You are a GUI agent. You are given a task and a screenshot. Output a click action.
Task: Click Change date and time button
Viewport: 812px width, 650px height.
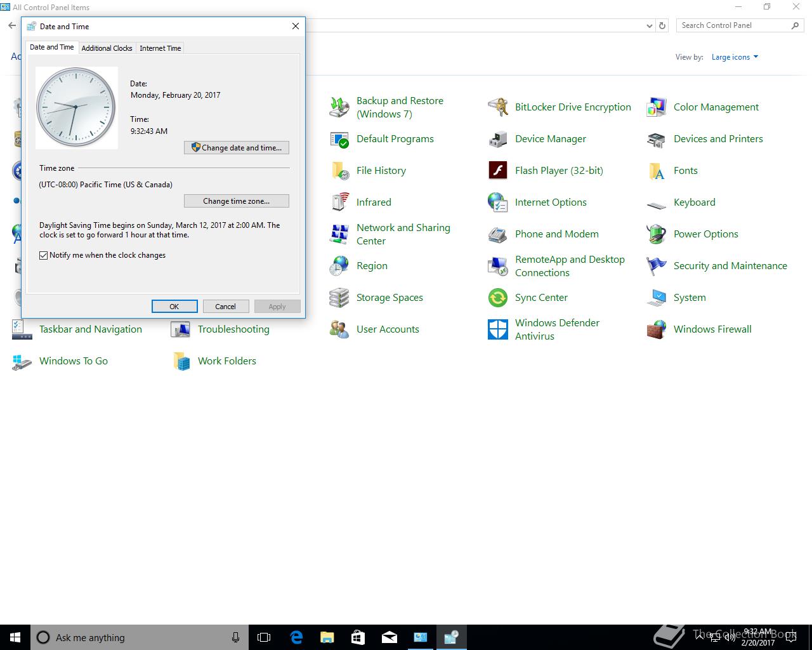tap(237, 148)
